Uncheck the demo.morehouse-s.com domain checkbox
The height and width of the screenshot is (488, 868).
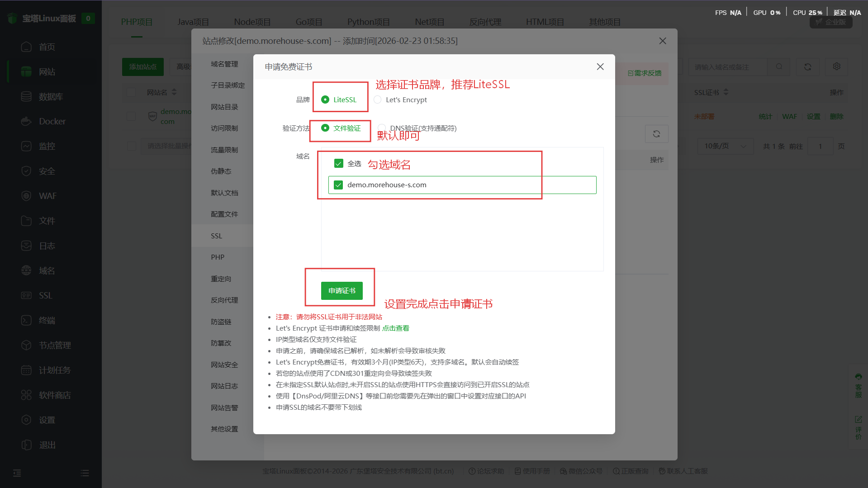[x=338, y=185]
